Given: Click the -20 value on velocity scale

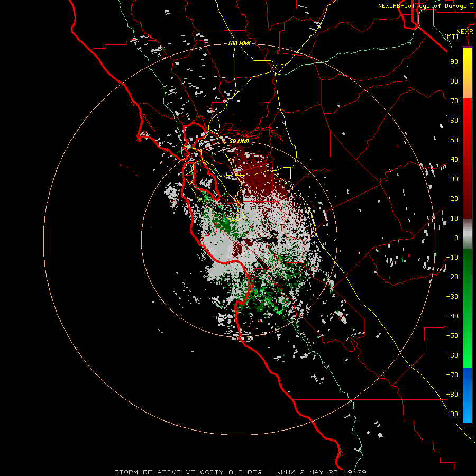Looking at the screenshot, I should 452,277.
